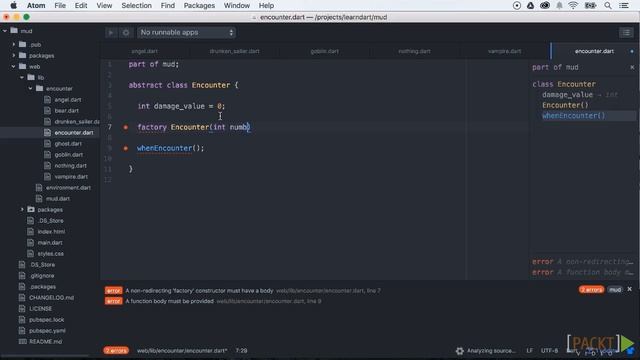Click the error marker on line 7
The image size is (640, 360).
[126, 127]
